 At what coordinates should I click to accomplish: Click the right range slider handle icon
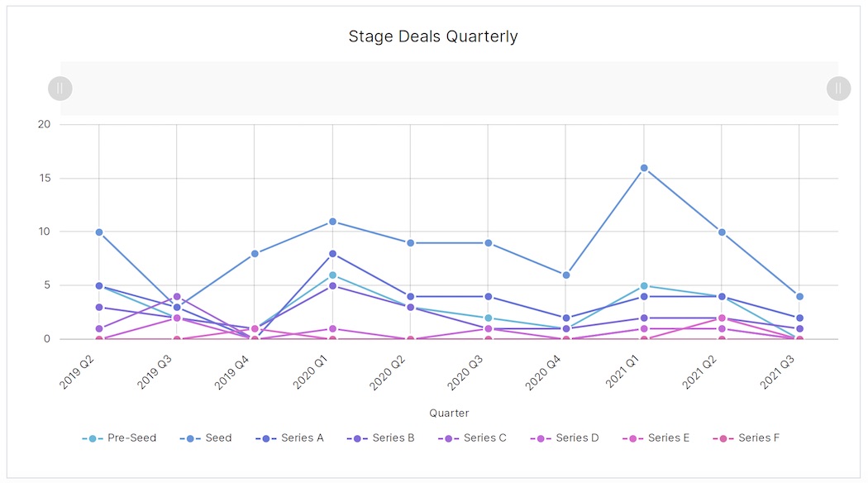pos(837,88)
